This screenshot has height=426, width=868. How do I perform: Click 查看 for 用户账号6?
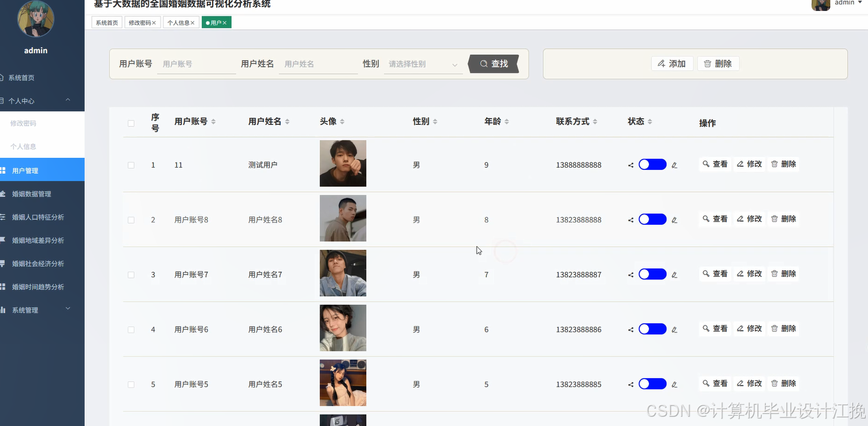click(715, 329)
